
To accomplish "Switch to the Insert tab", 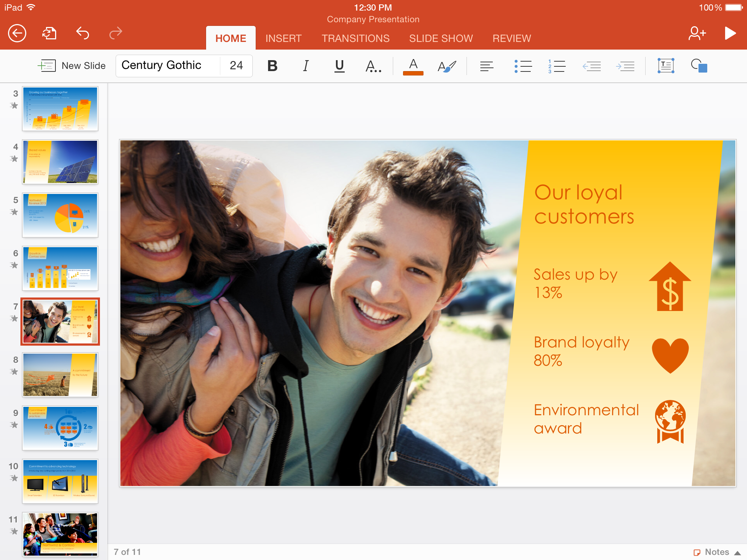I will point(284,38).
